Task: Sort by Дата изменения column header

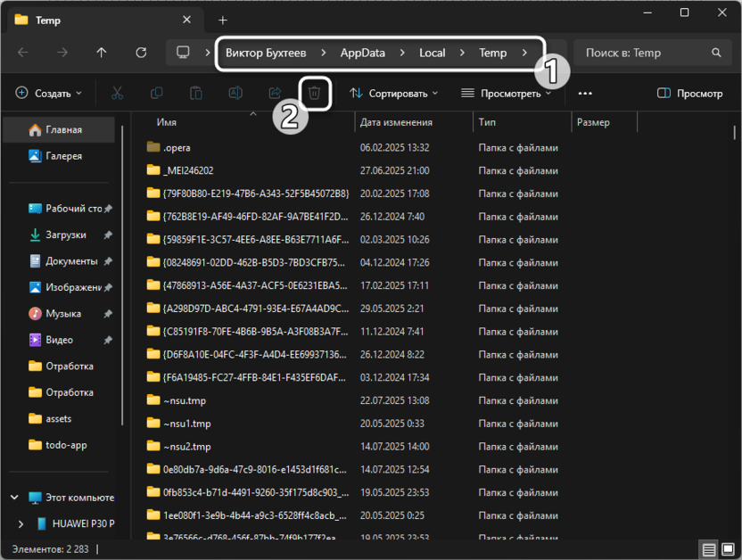Action: click(x=396, y=122)
